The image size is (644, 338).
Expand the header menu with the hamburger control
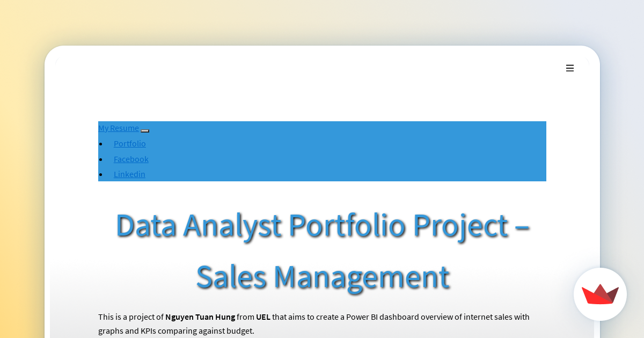pos(570,68)
